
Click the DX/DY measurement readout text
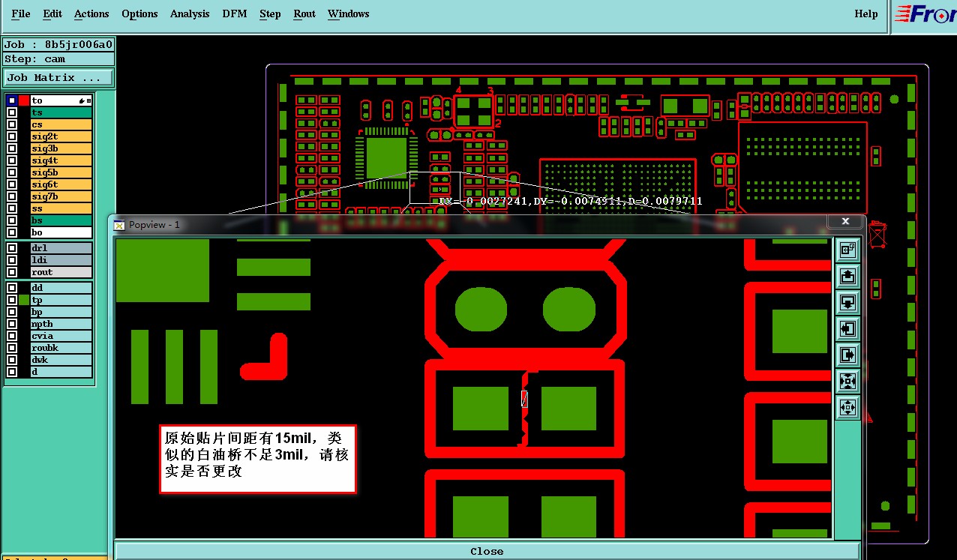click(x=570, y=201)
